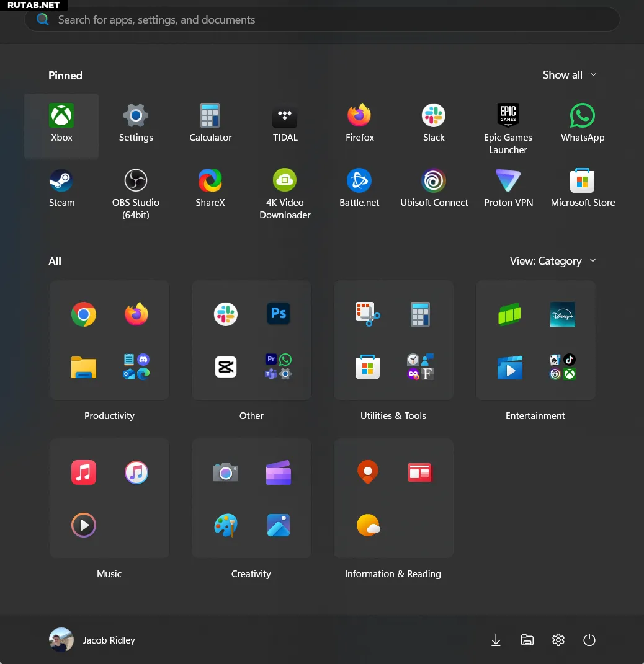
Task: Expand pinned apps with Show all
Action: 570,75
